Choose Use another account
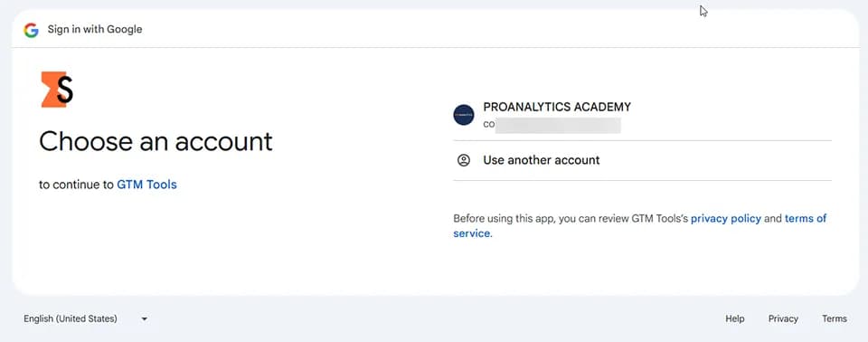Image resolution: width=868 pixels, height=342 pixels. point(642,160)
